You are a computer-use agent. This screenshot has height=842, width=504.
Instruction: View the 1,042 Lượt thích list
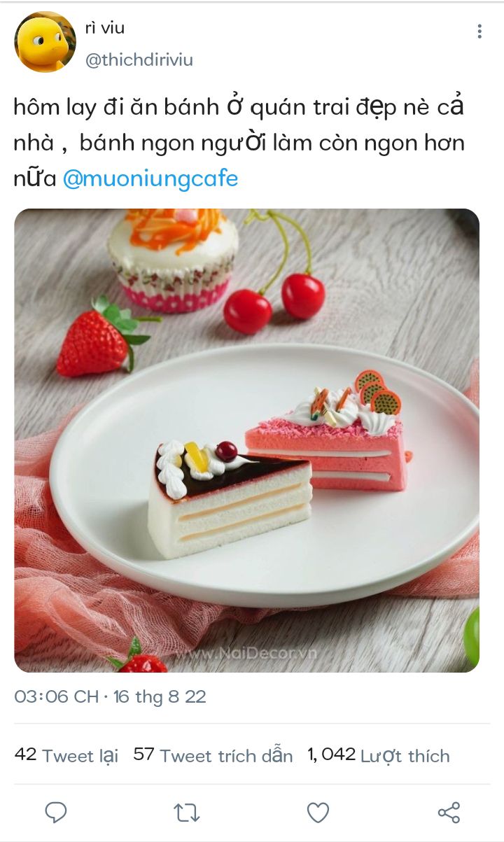(x=379, y=756)
